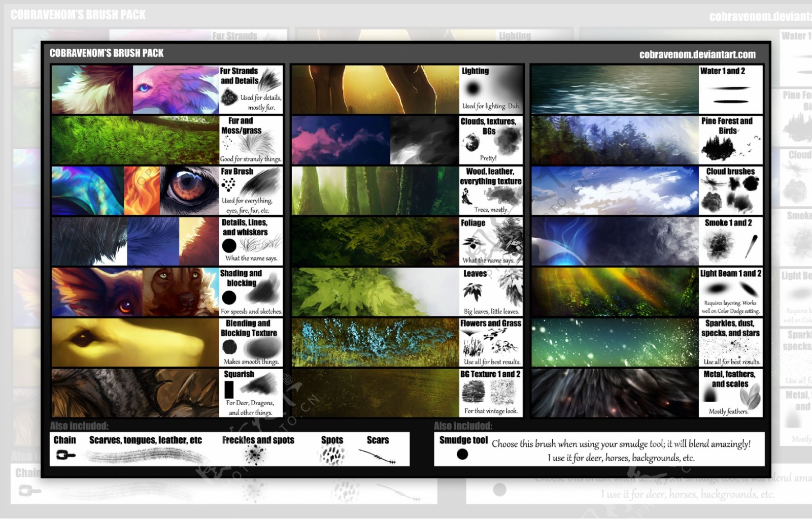Click the Squarish black square brush tip
This screenshot has height=519, width=812.
tap(229, 389)
